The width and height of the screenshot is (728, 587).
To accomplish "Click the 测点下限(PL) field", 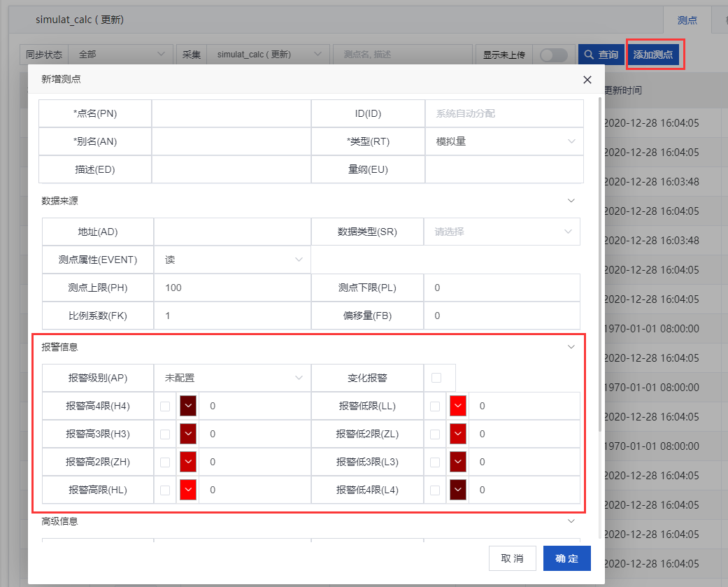I will (502, 288).
